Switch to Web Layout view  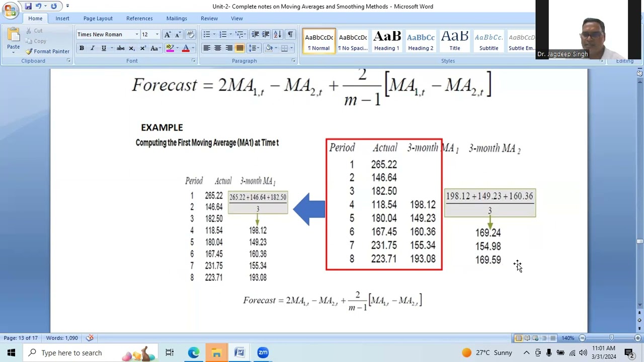(x=535, y=338)
